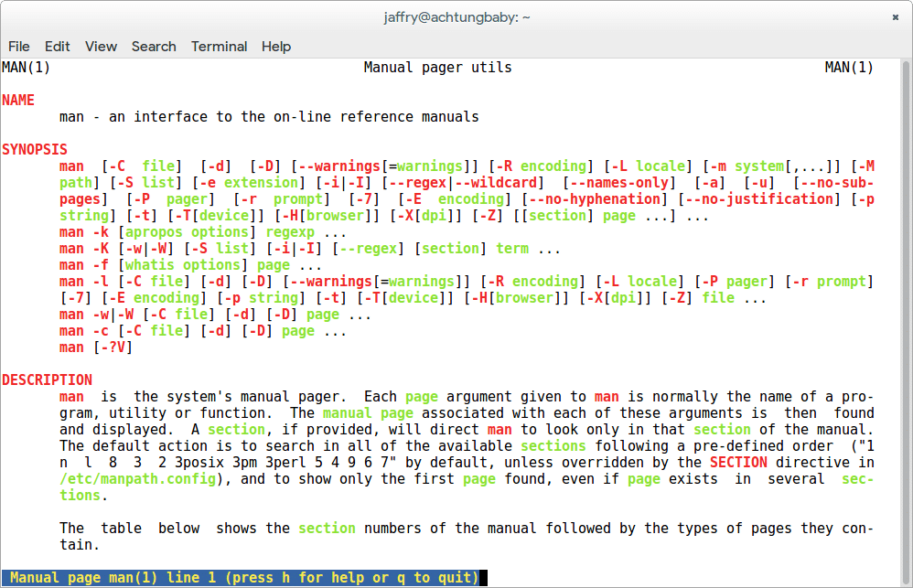
Task: Click the 'Manual page man(1) line 1' status line
Action: [x=240, y=578]
